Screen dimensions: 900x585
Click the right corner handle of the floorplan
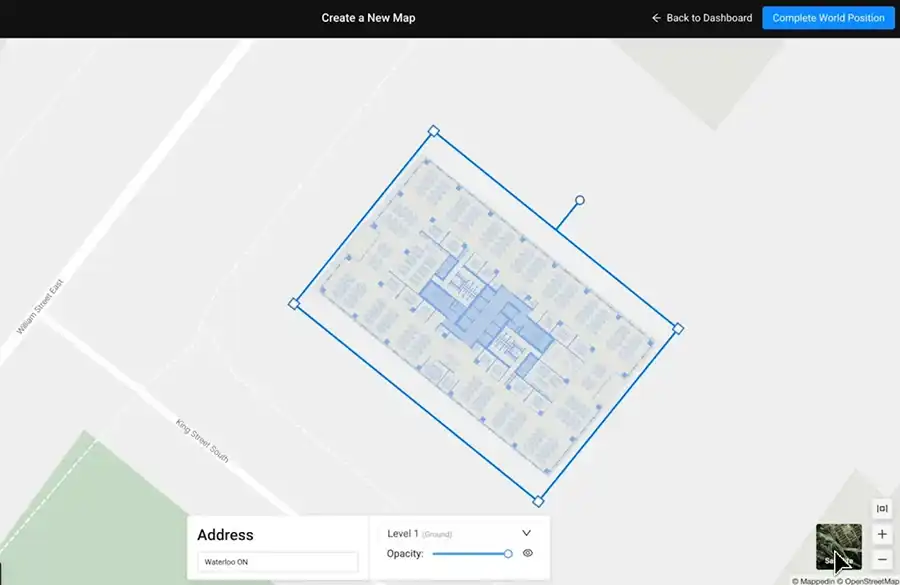click(677, 326)
